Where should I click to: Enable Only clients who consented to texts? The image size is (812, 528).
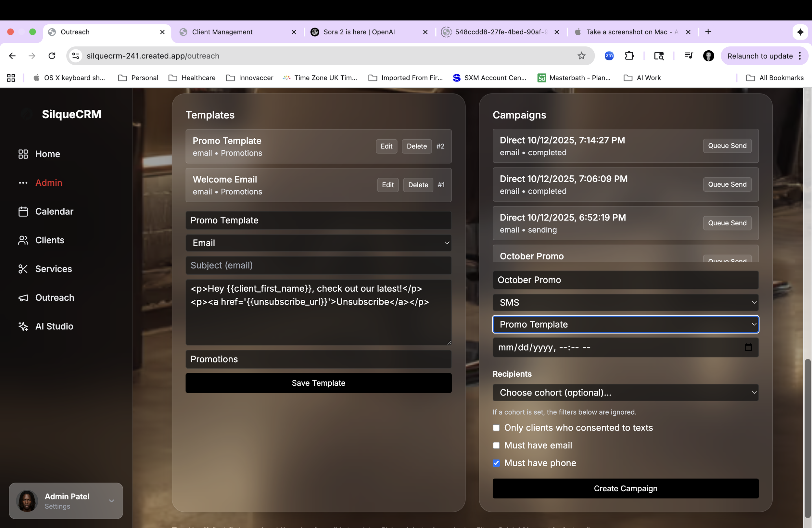(x=496, y=428)
